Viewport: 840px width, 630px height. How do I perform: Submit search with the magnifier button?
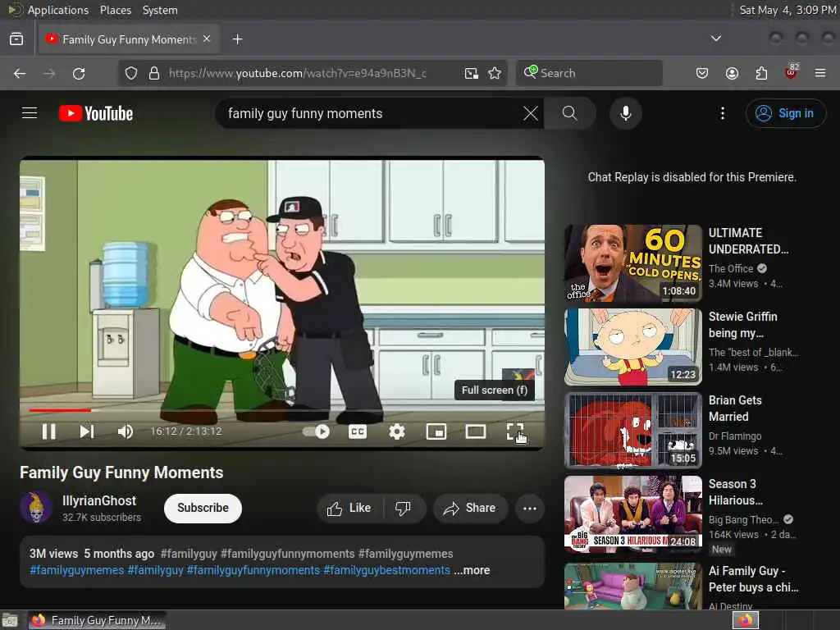(x=570, y=113)
